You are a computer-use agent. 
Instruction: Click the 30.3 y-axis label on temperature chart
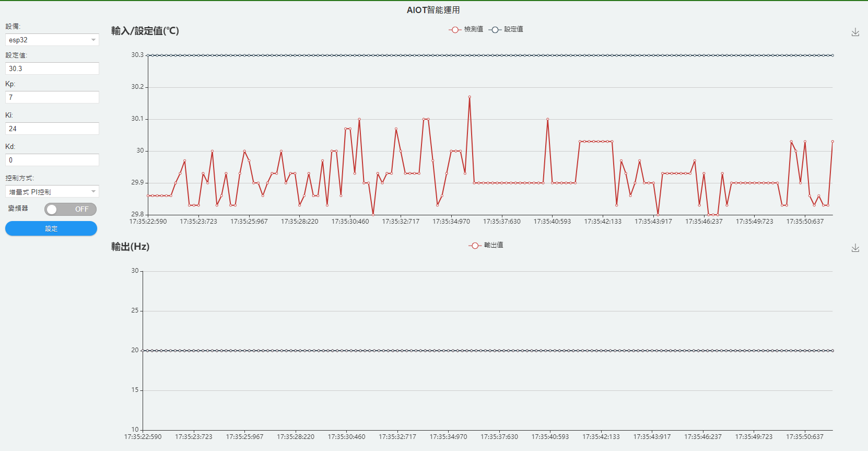pos(137,55)
